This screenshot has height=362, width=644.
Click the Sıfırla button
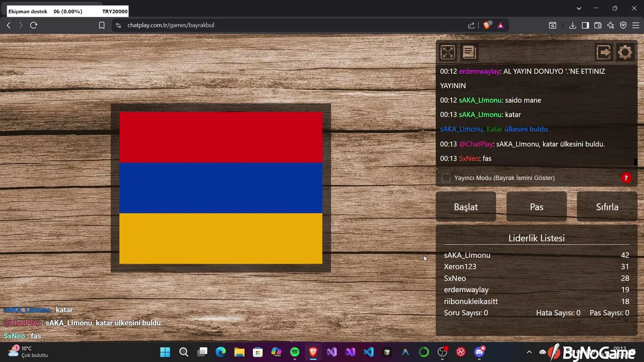(607, 207)
